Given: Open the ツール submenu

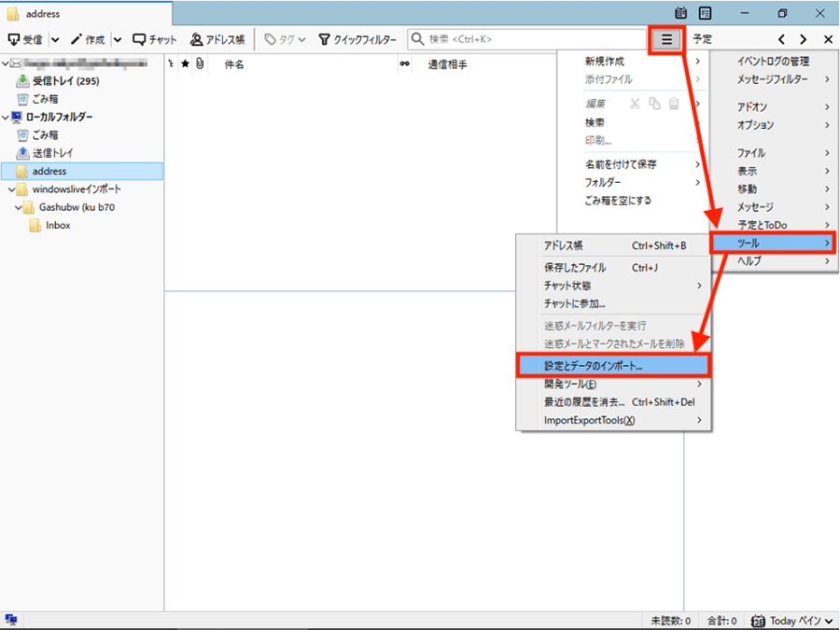Looking at the screenshot, I should pyautogui.click(x=773, y=244).
